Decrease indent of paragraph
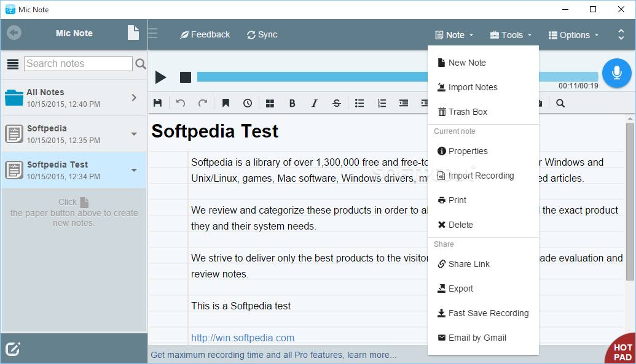This screenshot has width=636, height=364. click(404, 103)
